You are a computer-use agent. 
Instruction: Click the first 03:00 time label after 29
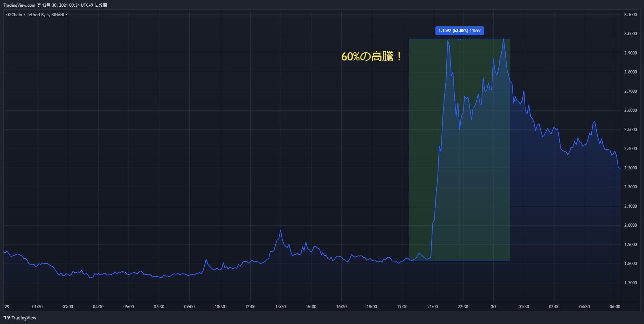[x=68, y=307]
